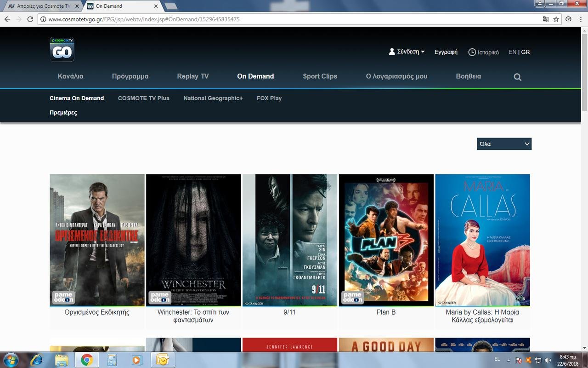Open the Όλα filter dropdown
Viewport: 588px width, 368px height.
[504, 144]
